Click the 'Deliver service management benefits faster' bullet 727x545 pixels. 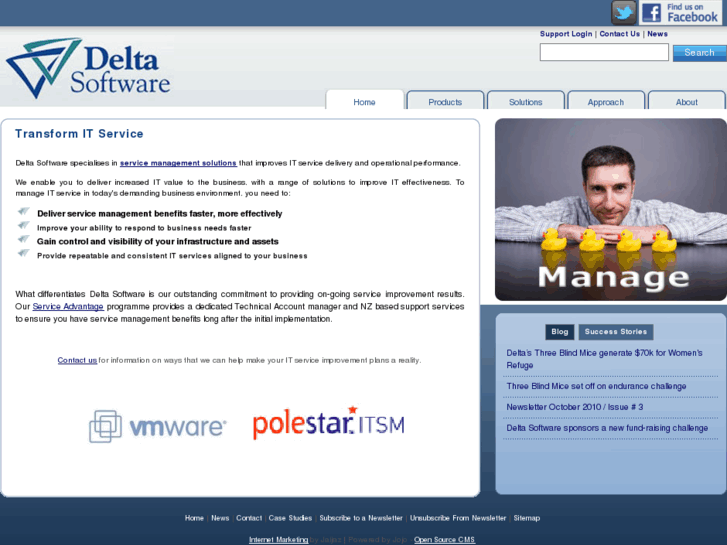tap(159, 213)
